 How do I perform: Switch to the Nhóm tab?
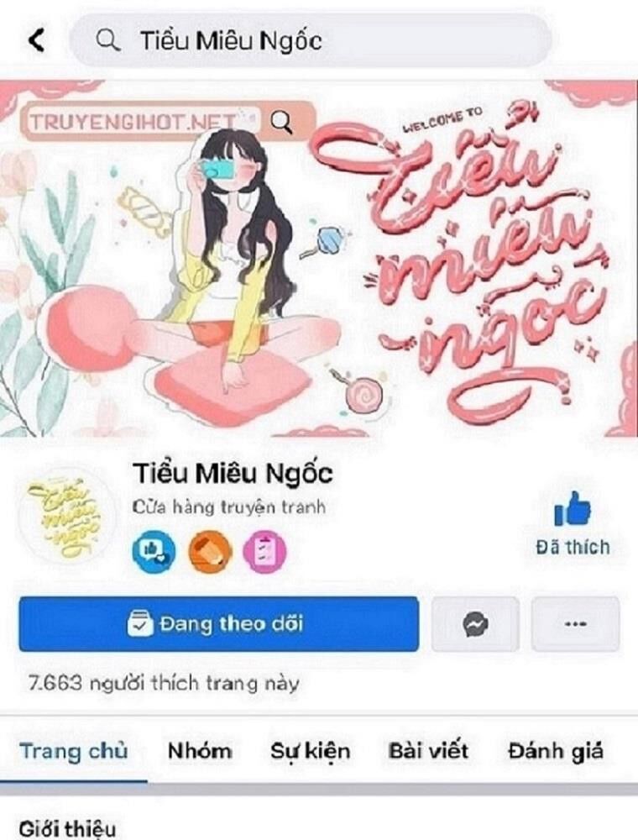point(200,751)
